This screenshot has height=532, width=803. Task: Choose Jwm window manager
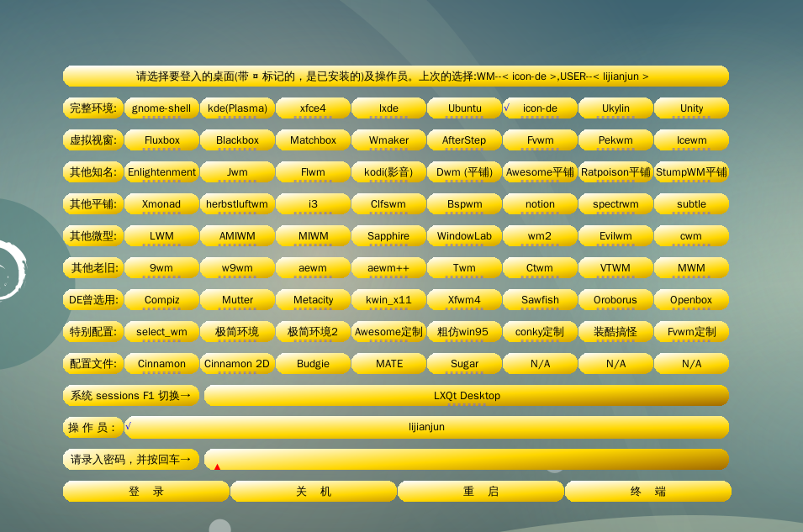click(x=237, y=172)
